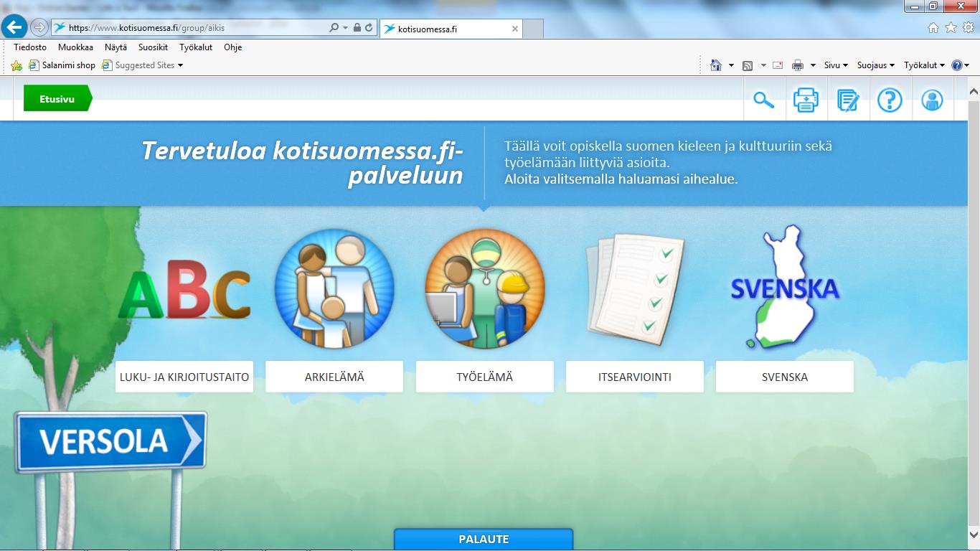This screenshot has height=551, width=980.
Task: Close the kotisuomessa.fi tab
Action: tap(514, 29)
